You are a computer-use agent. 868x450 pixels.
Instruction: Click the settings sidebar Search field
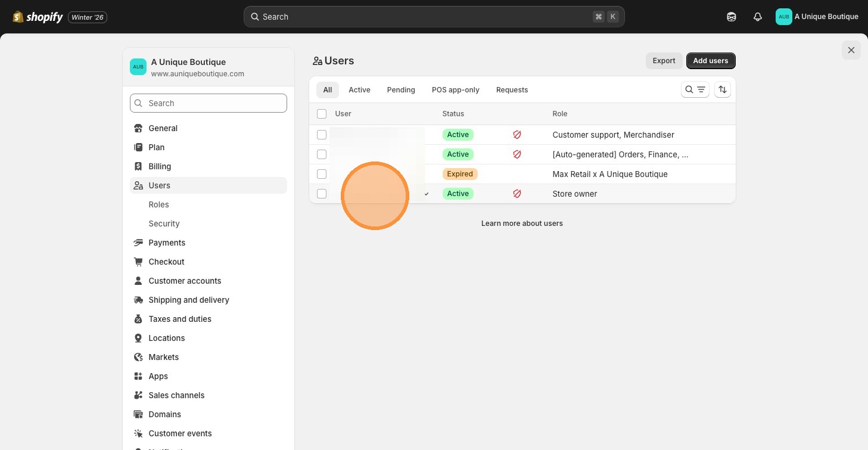(209, 103)
